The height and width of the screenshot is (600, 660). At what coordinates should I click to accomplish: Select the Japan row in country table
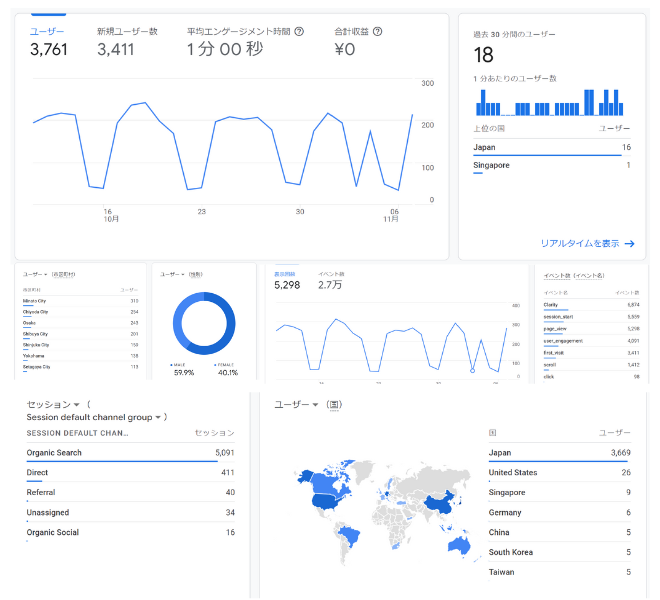[x=559, y=453]
